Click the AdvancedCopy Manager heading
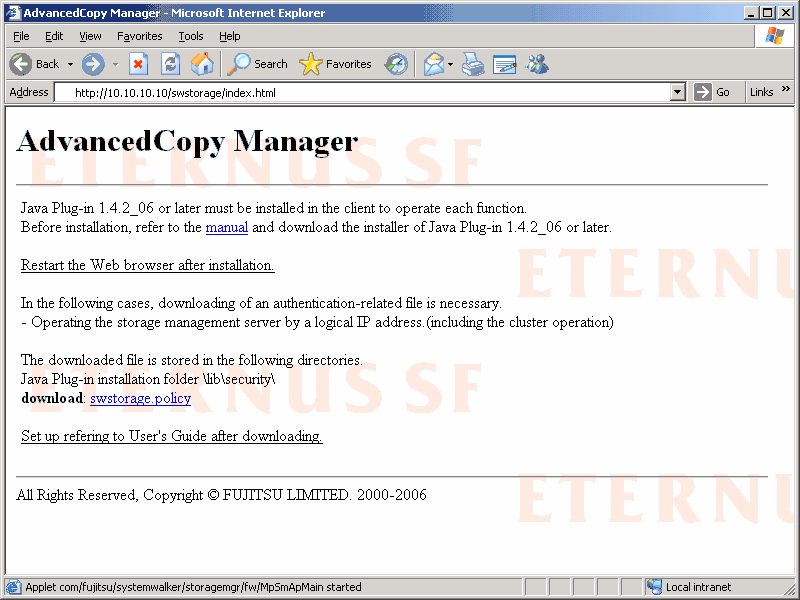The width and height of the screenshot is (800, 600). pyautogui.click(x=187, y=141)
